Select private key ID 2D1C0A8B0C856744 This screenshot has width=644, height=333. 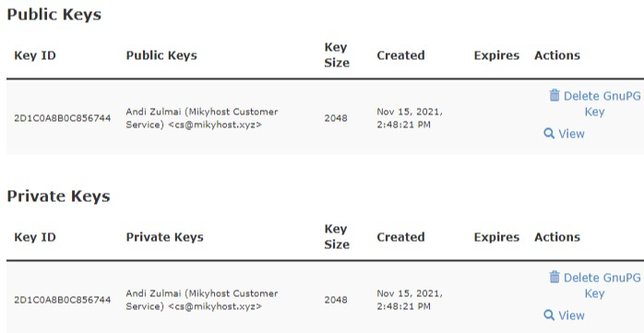(63, 300)
